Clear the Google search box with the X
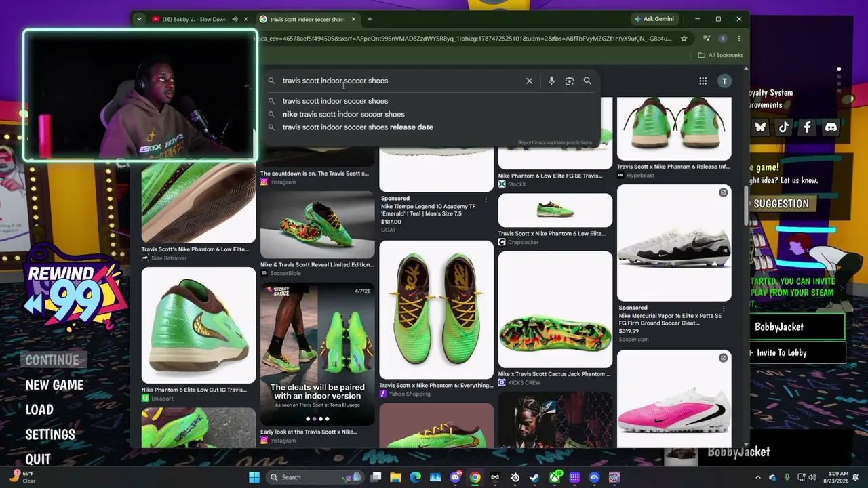The image size is (868, 488). coord(529,81)
